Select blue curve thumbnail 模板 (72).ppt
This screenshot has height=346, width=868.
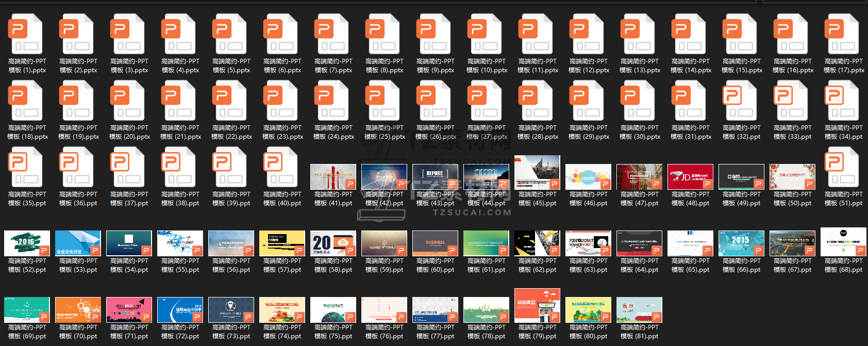[x=180, y=310]
